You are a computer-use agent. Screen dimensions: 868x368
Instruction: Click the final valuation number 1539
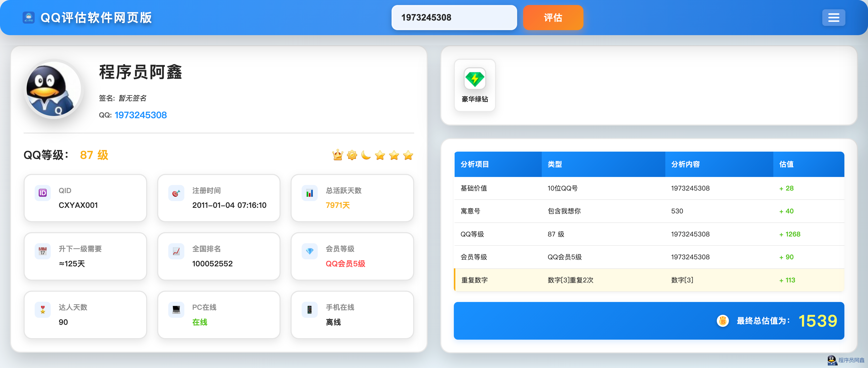click(x=818, y=321)
